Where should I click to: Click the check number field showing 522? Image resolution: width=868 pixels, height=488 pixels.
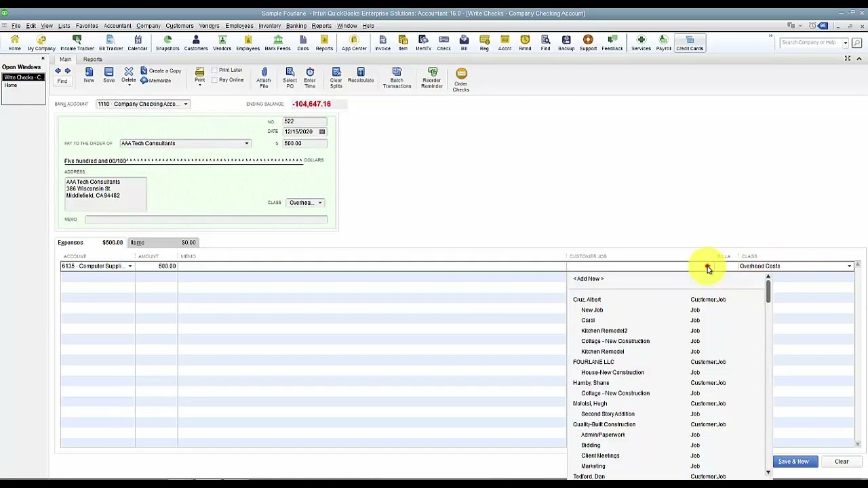(x=304, y=121)
